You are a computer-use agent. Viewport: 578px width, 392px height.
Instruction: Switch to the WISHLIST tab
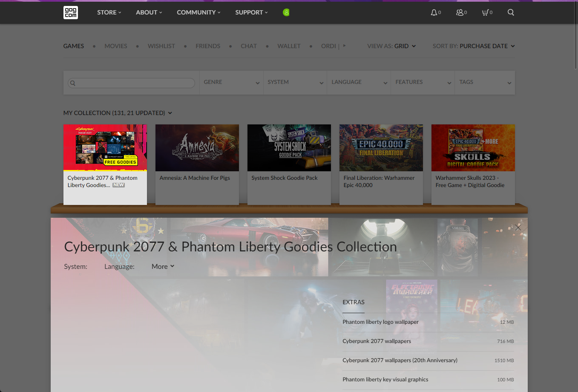click(x=161, y=46)
